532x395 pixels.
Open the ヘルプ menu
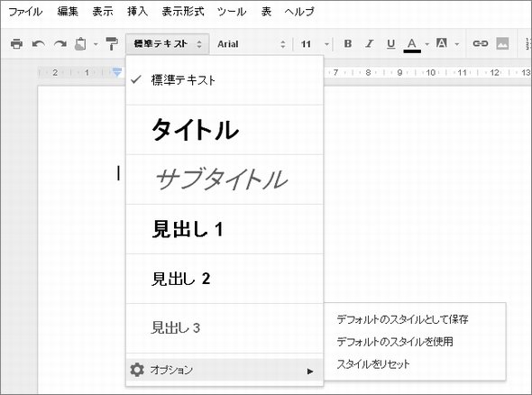coord(299,12)
